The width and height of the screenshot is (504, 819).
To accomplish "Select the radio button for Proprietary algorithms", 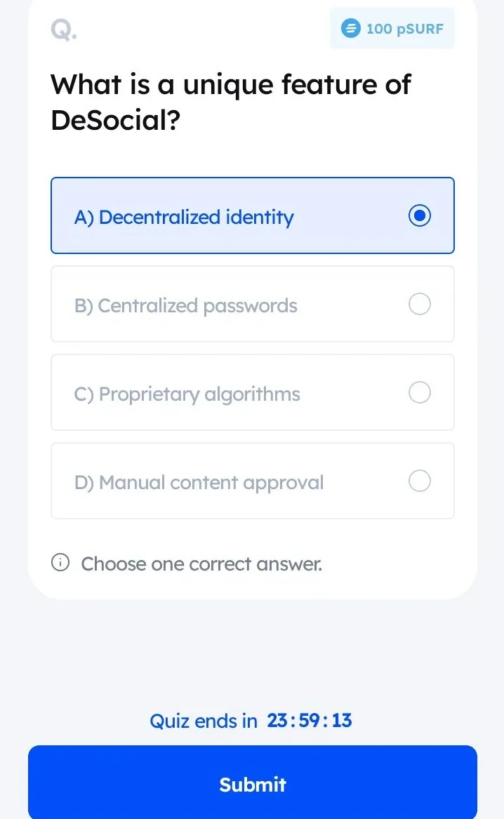I will [x=419, y=392].
